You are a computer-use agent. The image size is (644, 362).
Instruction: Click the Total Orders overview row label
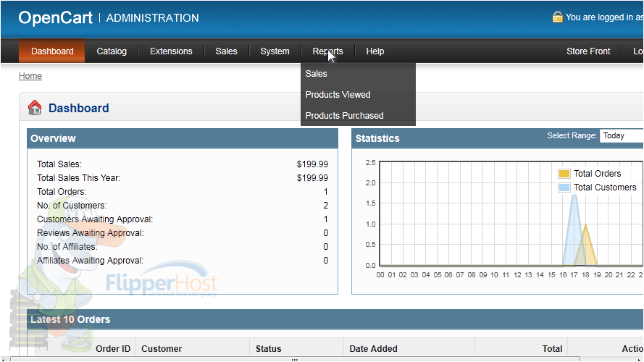[62, 192]
